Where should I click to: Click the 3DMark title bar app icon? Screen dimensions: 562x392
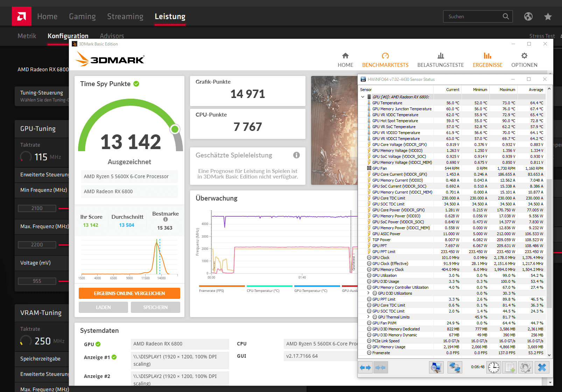pyautogui.click(x=75, y=44)
